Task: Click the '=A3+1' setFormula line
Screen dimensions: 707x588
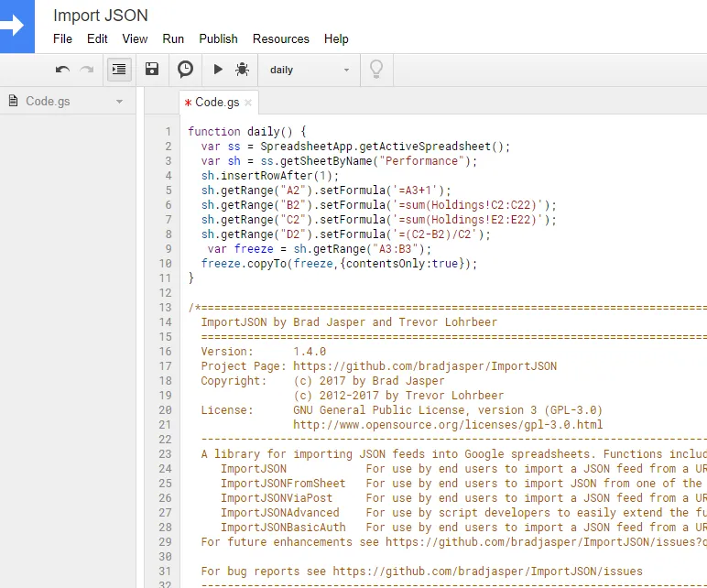Action: point(325,191)
